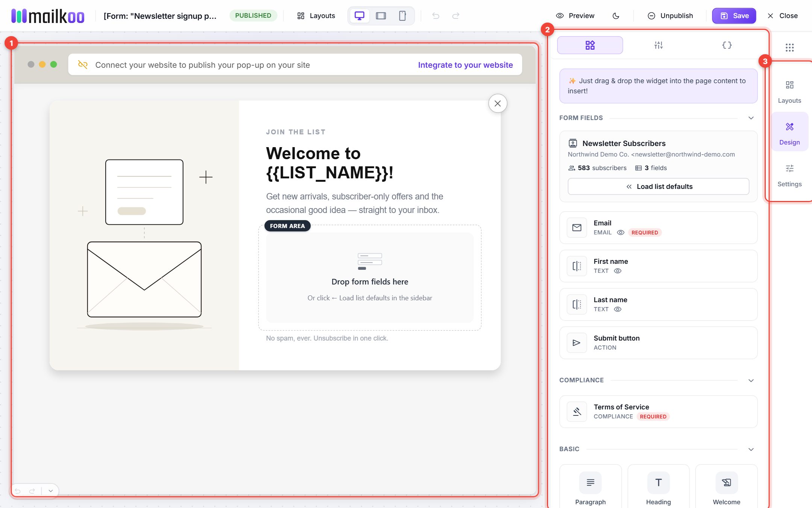Screen dimensions: 812x508
Task: Switch to tablet preview mode
Action: [x=381, y=16]
